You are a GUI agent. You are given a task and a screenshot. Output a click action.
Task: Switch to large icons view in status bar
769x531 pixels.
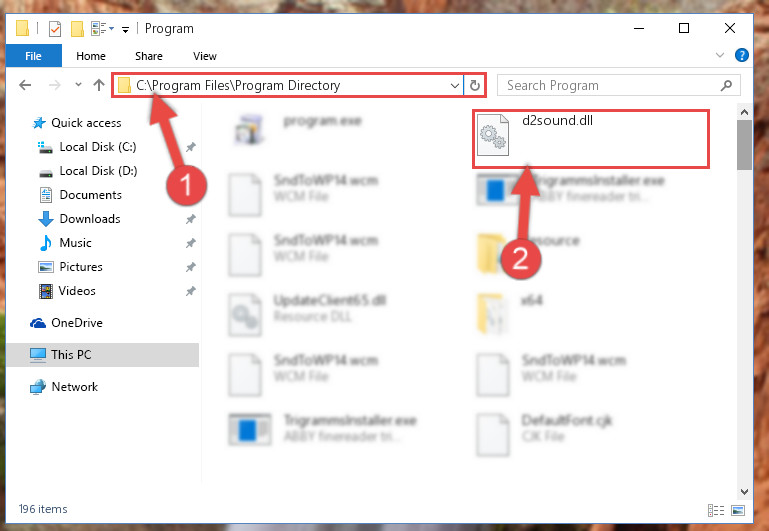(738, 510)
